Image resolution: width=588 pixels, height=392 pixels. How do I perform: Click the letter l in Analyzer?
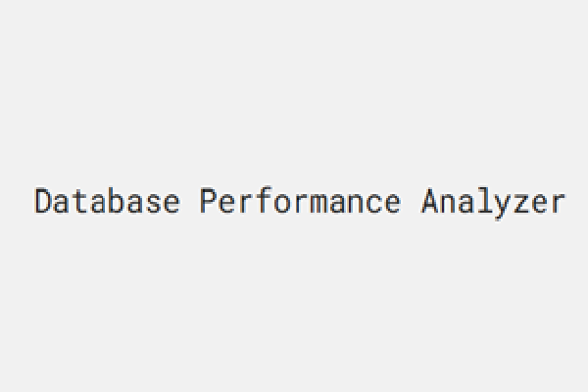tap(483, 201)
